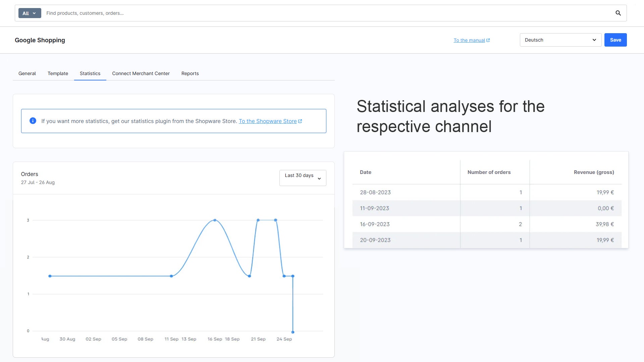Open the Last 30 days range dropdown
This screenshot has width=644, height=362.
(303, 178)
